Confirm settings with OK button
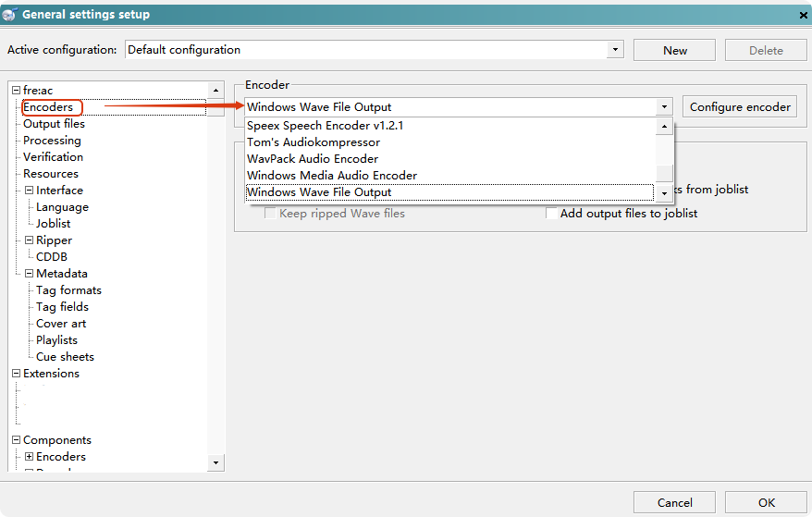Screen dimensions: 812x517 tap(766, 502)
